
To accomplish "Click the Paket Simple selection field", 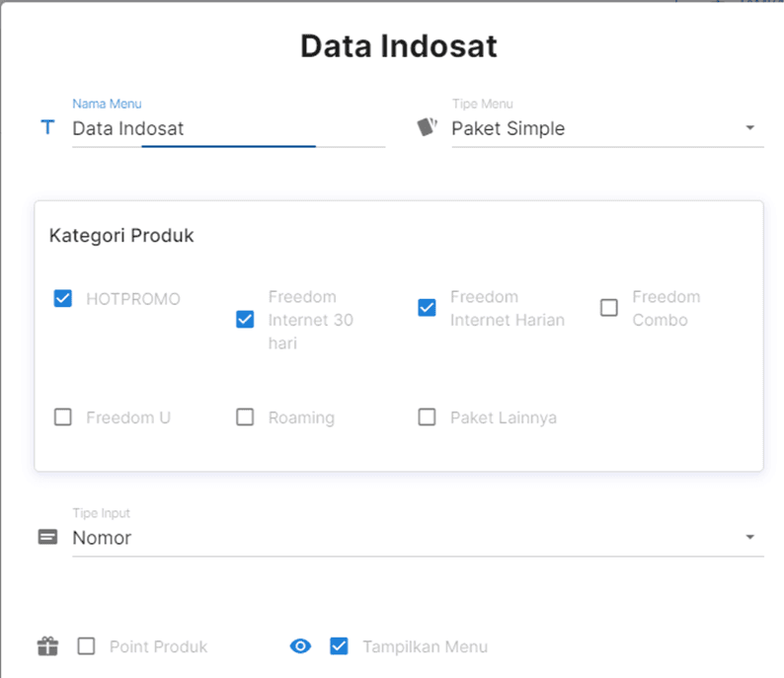I will tap(592, 129).
